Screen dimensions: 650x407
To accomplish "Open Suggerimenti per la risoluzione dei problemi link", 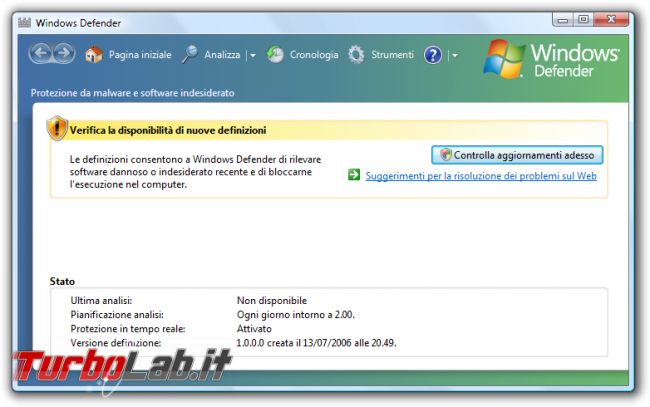I will [481, 176].
